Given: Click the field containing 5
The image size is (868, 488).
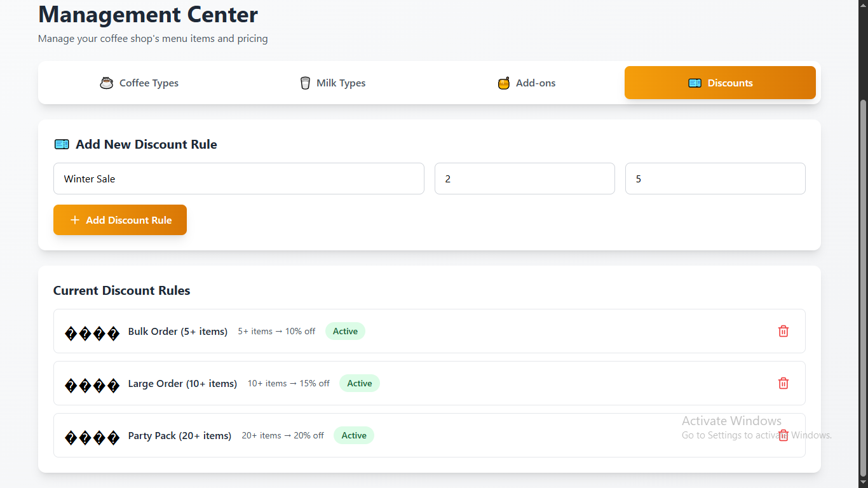Looking at the screenshot, I should (x=715, y=179).
